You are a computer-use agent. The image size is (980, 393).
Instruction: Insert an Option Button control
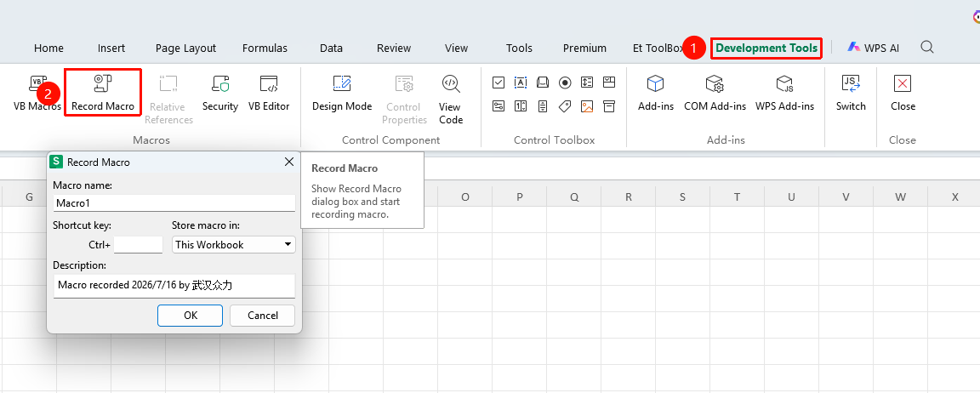[x=565, y=82]
